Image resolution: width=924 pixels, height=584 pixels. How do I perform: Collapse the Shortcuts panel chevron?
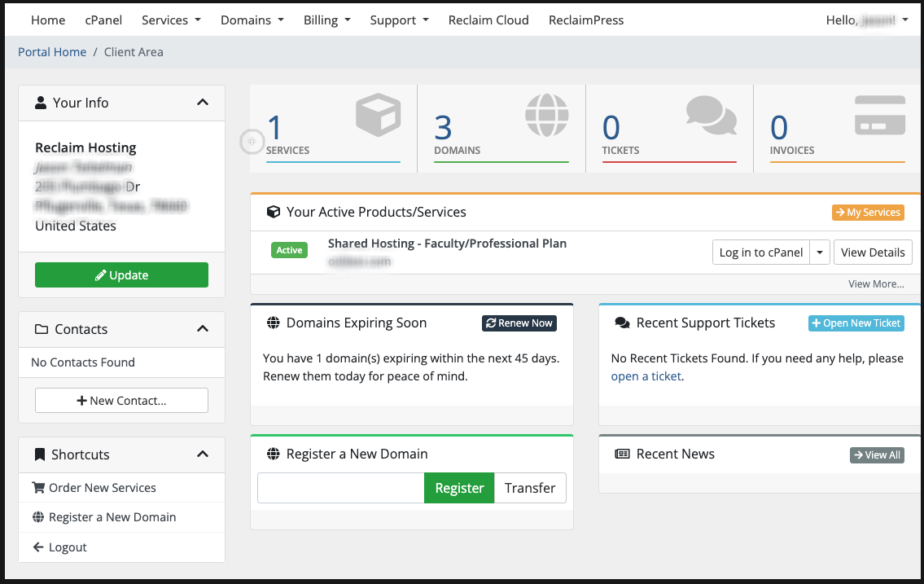(203, 454)
